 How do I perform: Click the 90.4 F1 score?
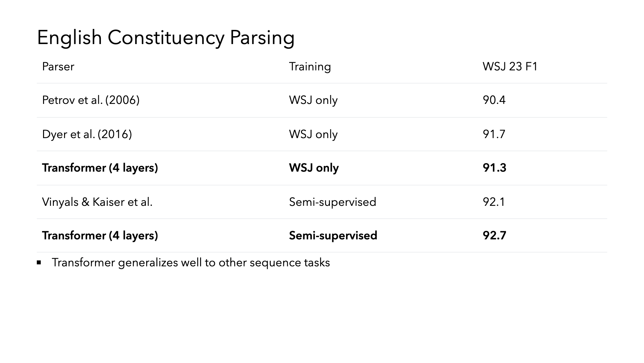[494, 100]
